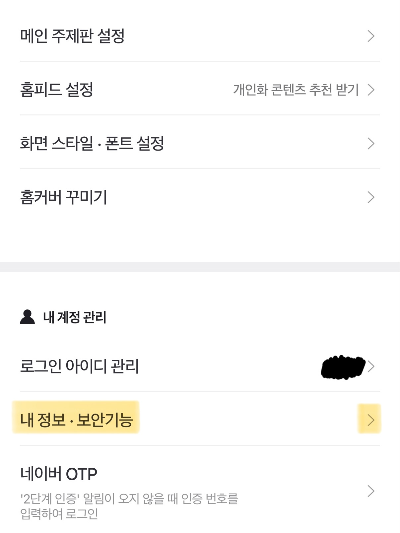This screenshot has width=400, height=533.
Task: Click the person icon by 내 계정 관리
Action: pos(27,317)
